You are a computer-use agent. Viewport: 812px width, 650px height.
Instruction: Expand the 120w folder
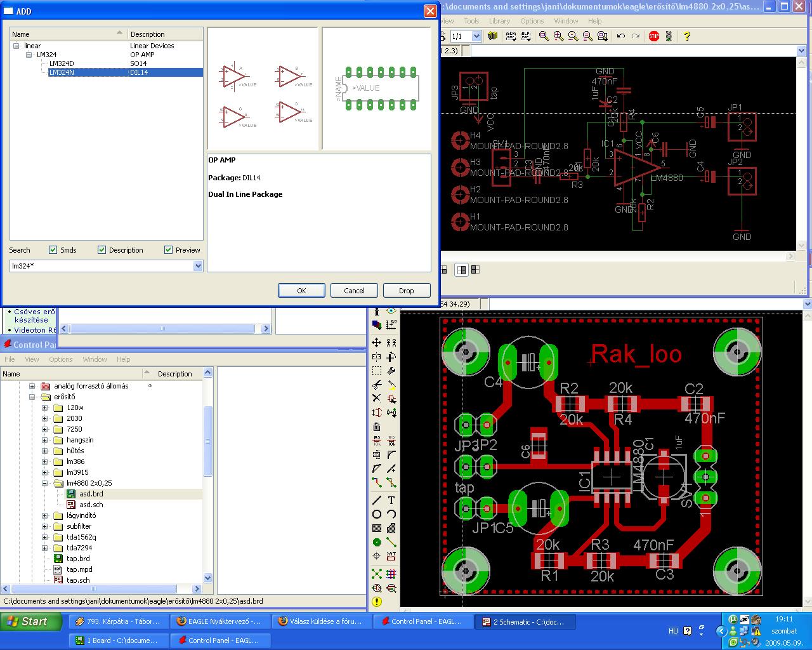pos(44,408)
